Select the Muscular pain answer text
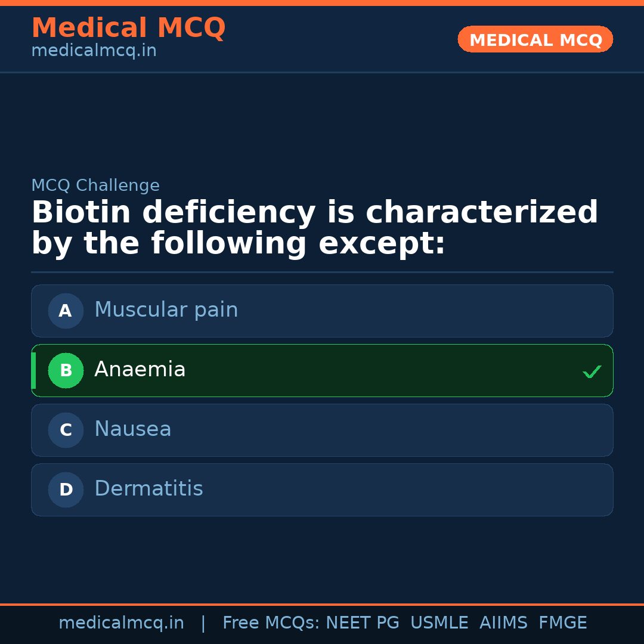 (x=166, y=310)
